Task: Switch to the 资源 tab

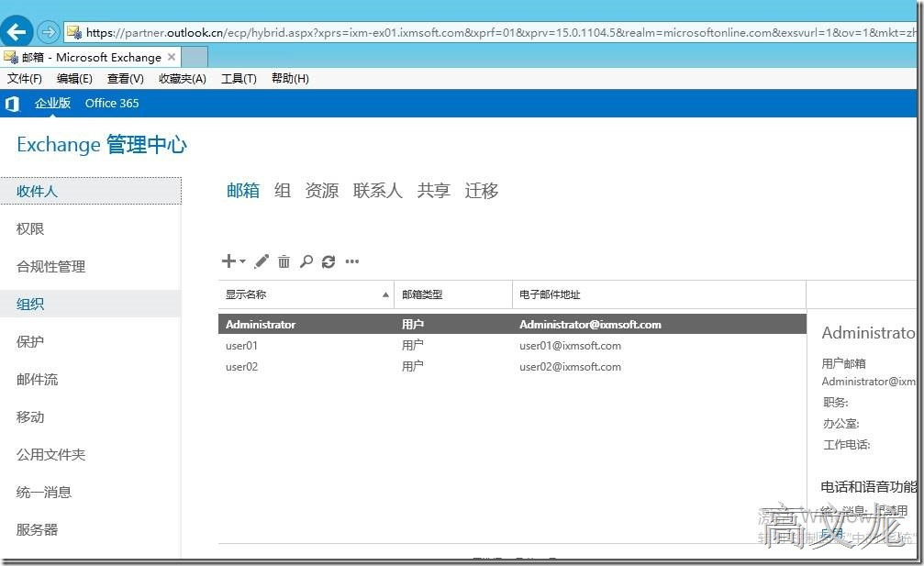Action: [x=322, y=190]
